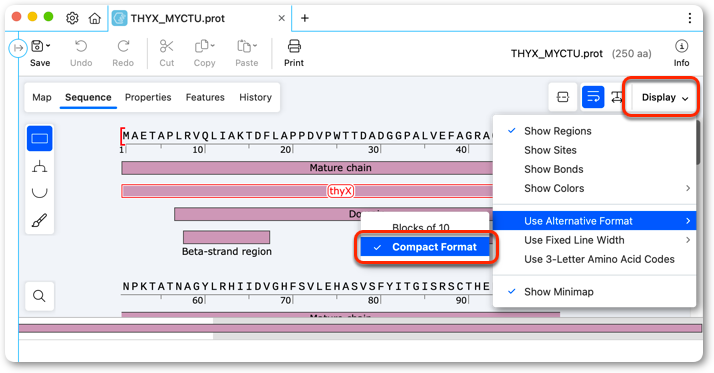Select the bonds arc tool icon
This screenshot has width=714, height=373.
click(x=40, y=193)
